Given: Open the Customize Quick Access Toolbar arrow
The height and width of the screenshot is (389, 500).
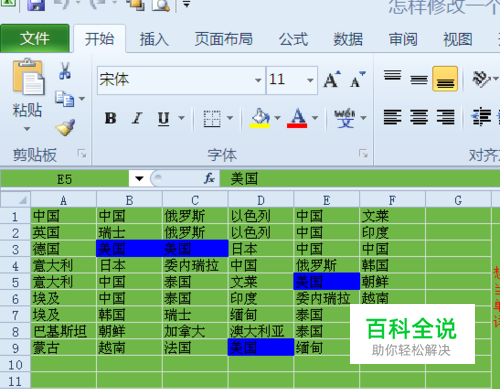Looking at the screenshot, I should pyautogui.click(x=186, y=5).
